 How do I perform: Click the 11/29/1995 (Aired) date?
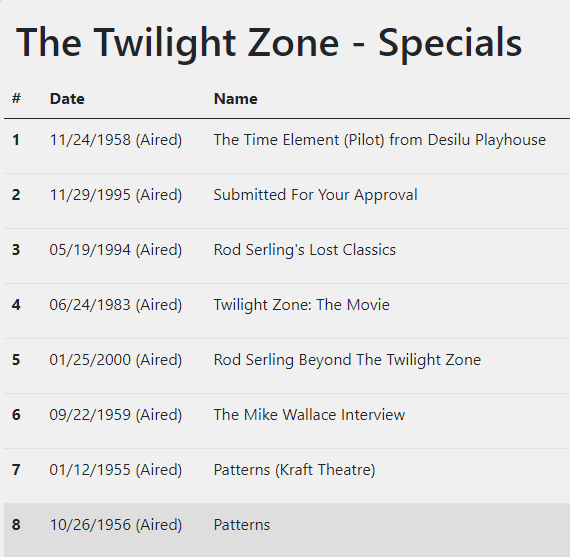tap(116, 195)
